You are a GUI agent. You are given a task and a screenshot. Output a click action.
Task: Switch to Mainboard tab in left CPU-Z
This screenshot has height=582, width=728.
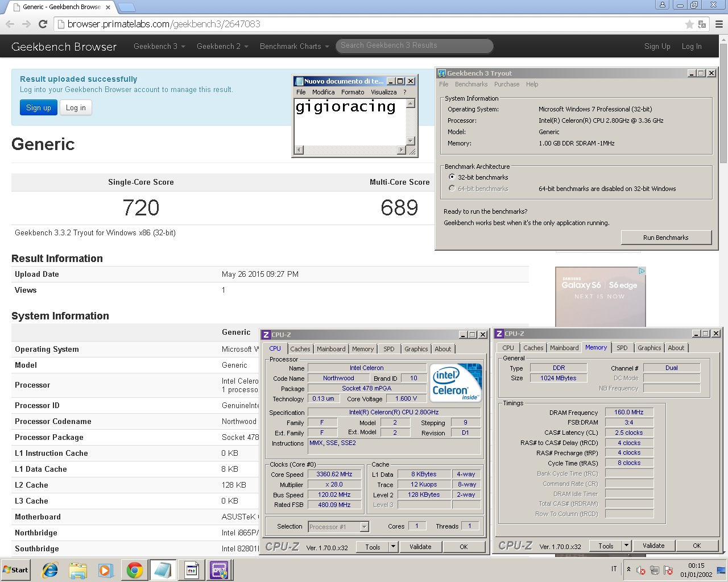[x=331, y=349]
